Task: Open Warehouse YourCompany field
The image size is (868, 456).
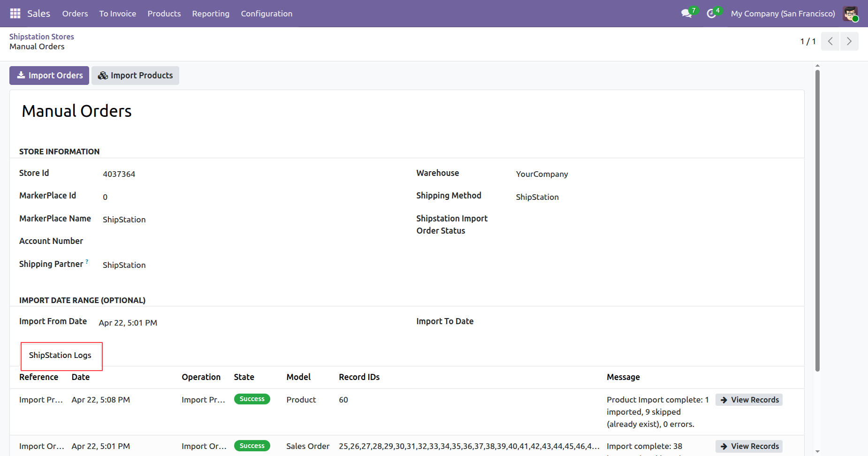Action: pyautogui.click(x=542, y=174)
